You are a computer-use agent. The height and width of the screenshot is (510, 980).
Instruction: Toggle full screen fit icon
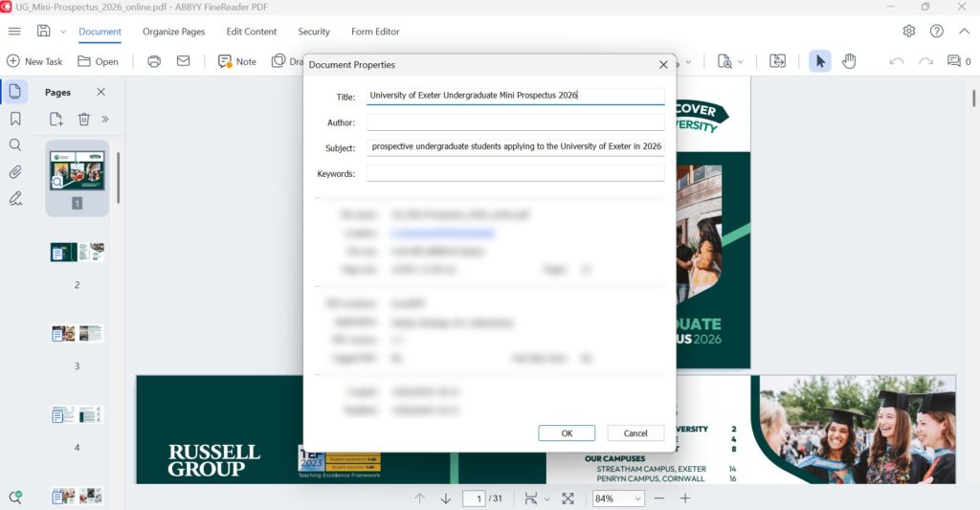[568, 499]
